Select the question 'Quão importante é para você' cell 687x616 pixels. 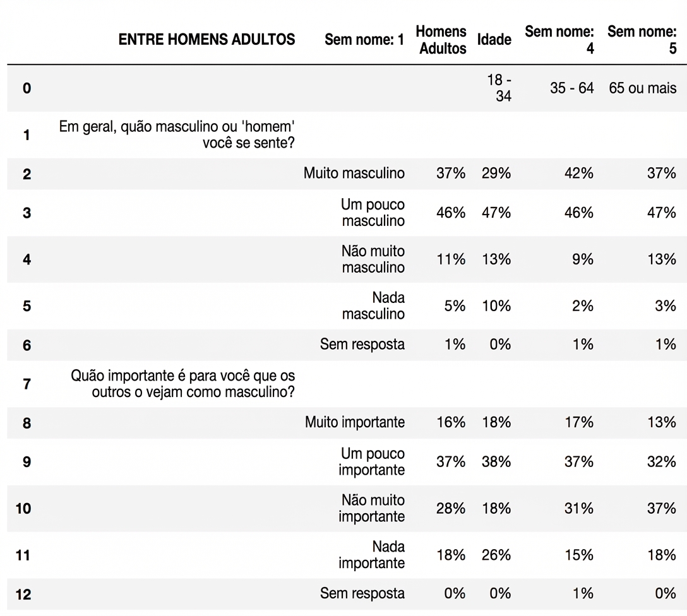(183, 384)
